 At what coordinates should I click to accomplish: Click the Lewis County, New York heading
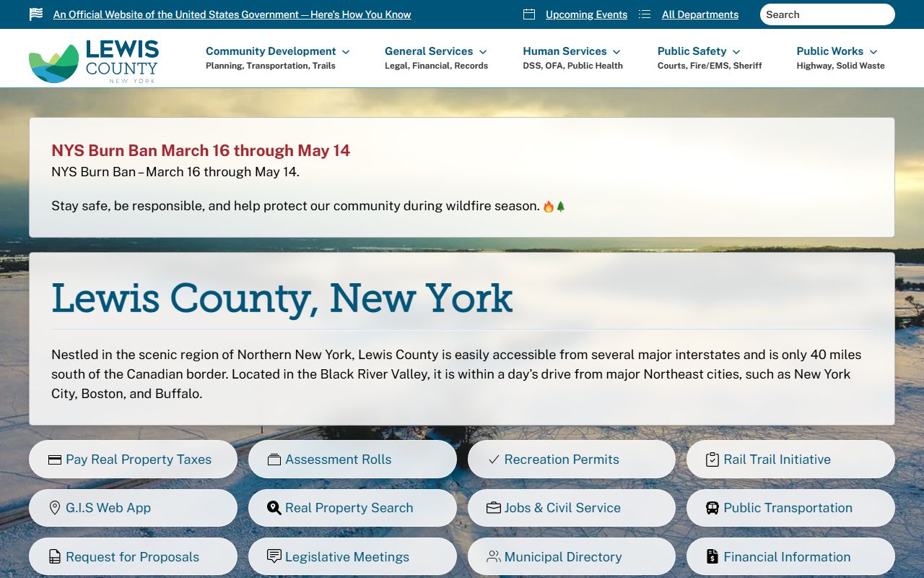282,298
